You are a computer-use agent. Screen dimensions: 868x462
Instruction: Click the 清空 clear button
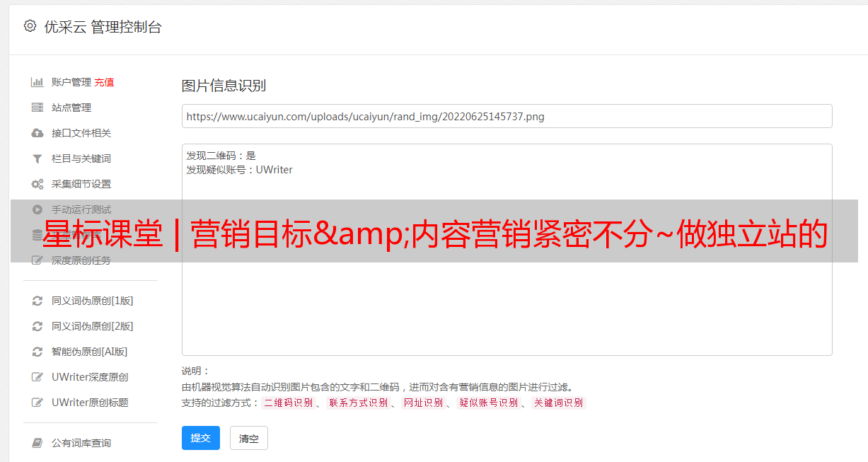pyautogui.click(x=249, y=438)
